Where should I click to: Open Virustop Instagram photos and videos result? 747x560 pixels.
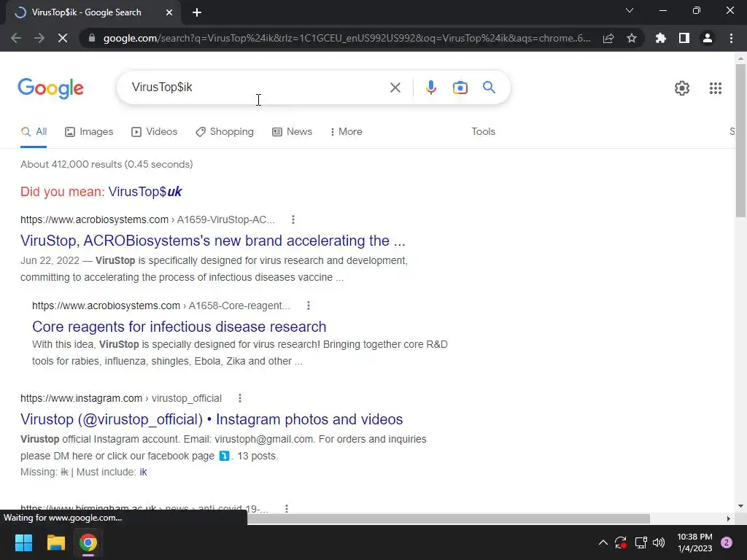click(212, 419)
